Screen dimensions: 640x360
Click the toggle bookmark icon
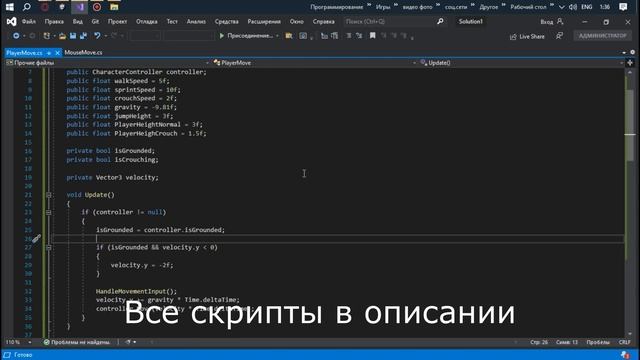(x=373, y=36)
